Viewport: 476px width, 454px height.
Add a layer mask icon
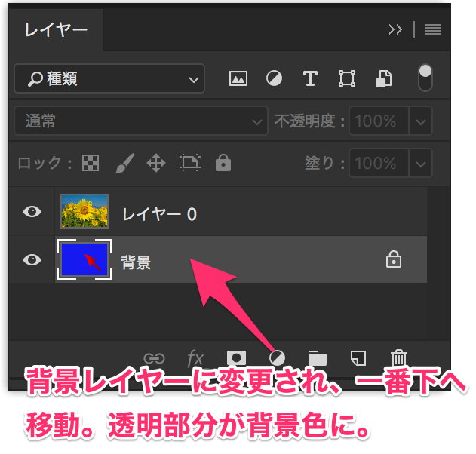(x=236, y=358)
